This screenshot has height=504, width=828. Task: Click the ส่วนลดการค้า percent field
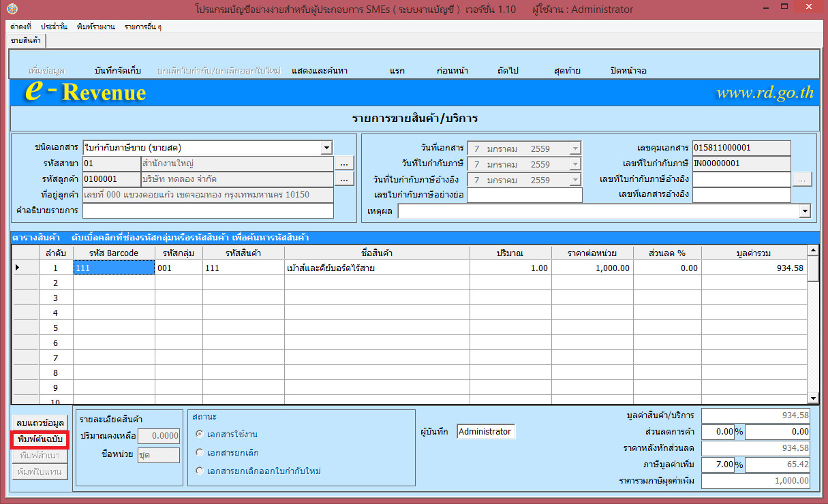718,432
